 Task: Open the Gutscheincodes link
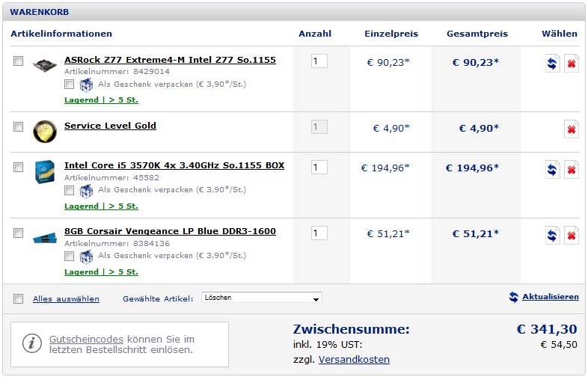point(86,339)
